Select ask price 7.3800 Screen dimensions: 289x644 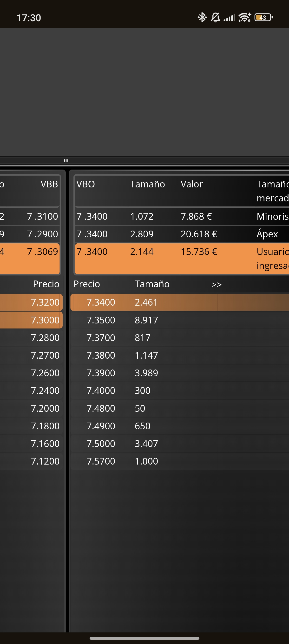(101, 355)
